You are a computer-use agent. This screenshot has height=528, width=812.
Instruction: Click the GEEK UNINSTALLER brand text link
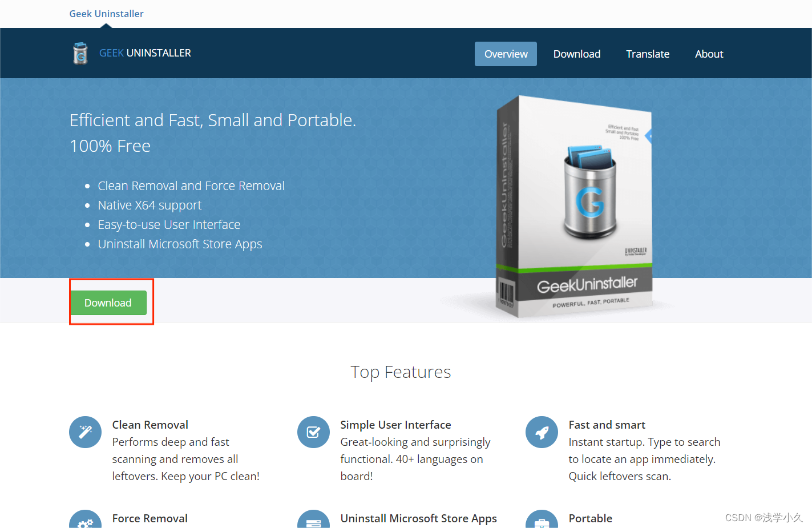(145, 53)
